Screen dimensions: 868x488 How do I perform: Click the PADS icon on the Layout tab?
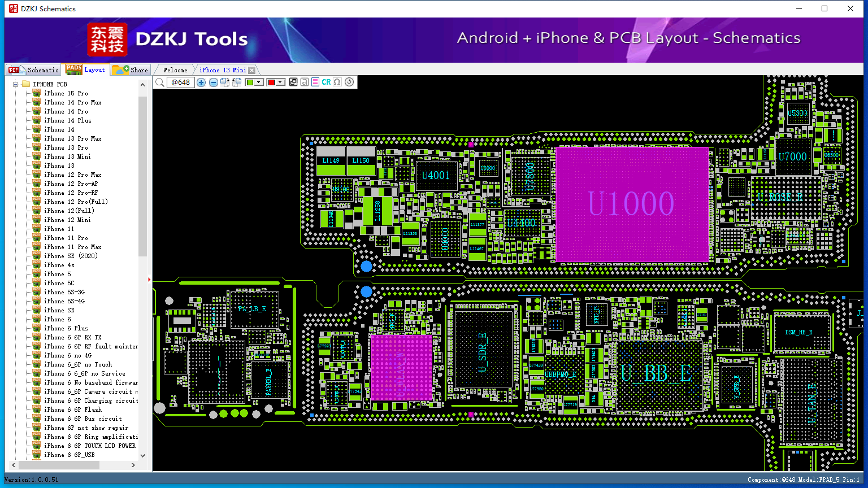click(74, 69)
